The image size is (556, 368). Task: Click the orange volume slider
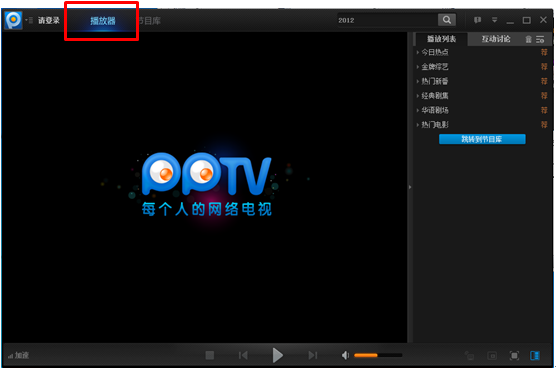378,355
